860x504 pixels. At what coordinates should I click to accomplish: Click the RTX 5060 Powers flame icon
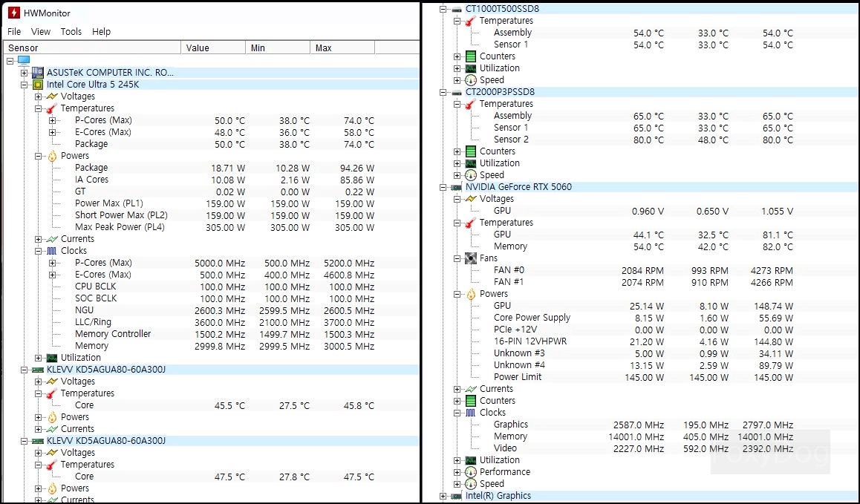(471, 295)
